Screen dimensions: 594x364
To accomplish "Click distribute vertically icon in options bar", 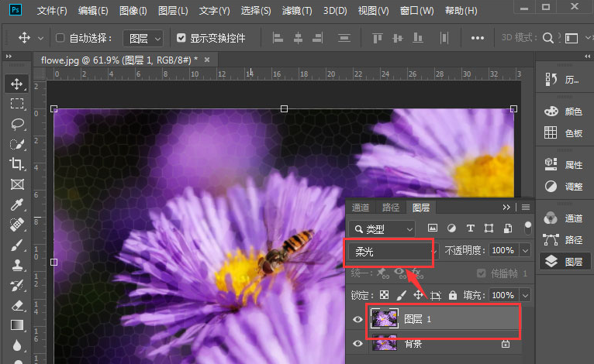I will pyautogui.click(x=344, y=37).
